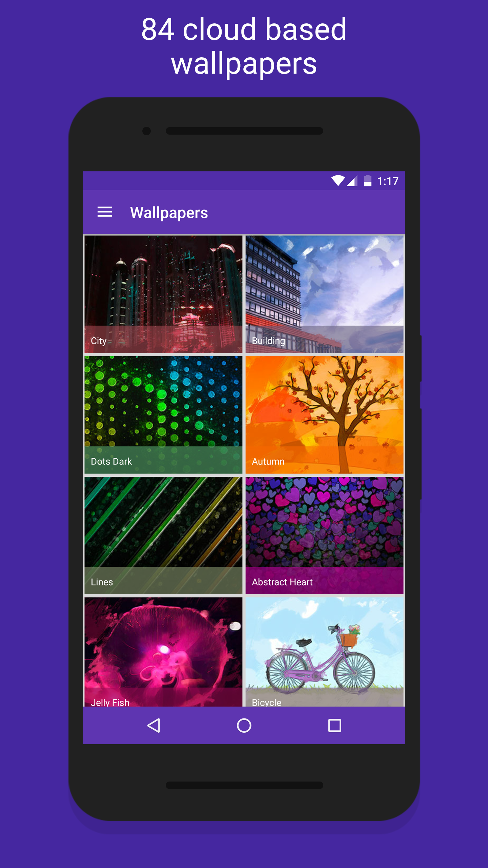Select the Autumn tree wallpaper
Image resolution: width=488 pixels, height=868 pixels.
coord(324,415)
